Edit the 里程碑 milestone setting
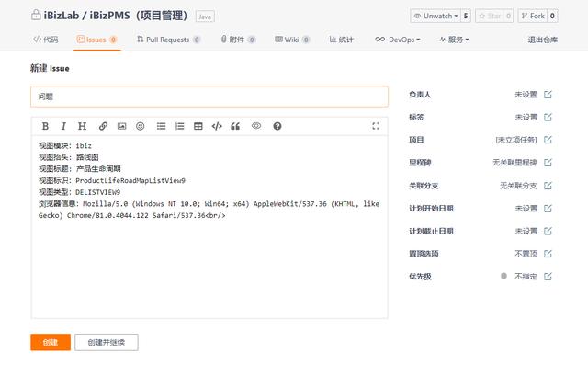 (x=548, y=163)
